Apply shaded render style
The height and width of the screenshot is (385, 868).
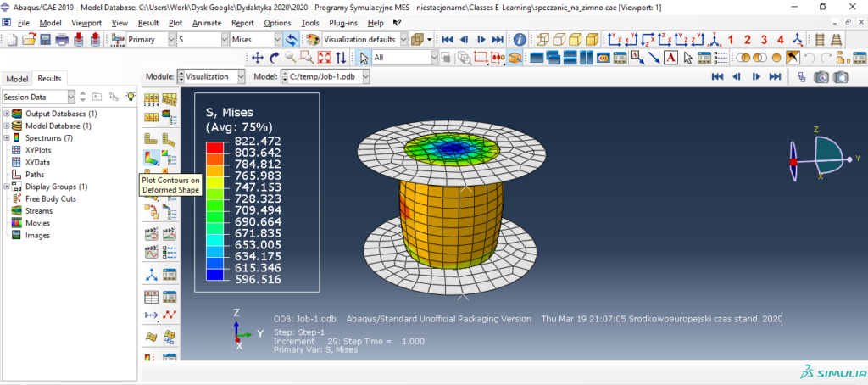593,40
